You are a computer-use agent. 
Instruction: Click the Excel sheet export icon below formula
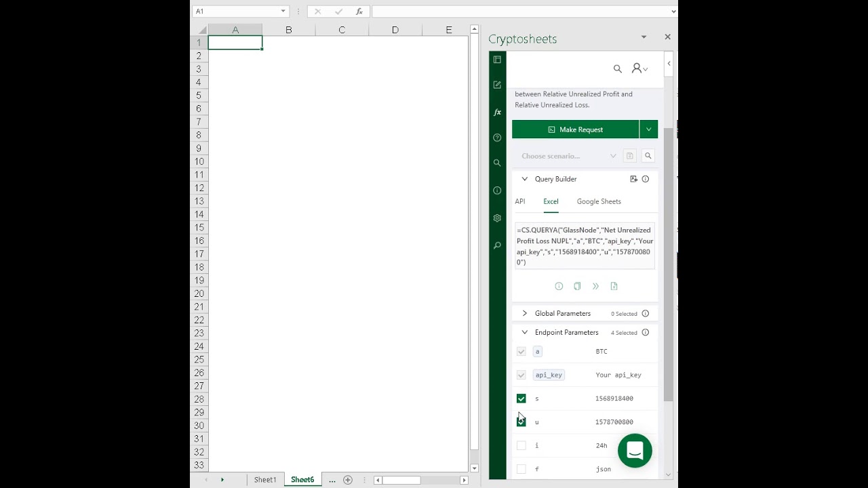pos(614,286)
